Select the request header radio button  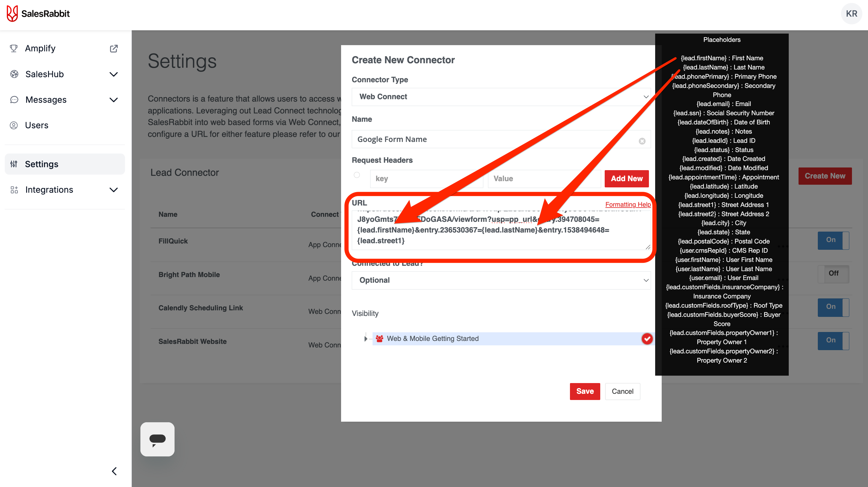[x=357, y=175]
